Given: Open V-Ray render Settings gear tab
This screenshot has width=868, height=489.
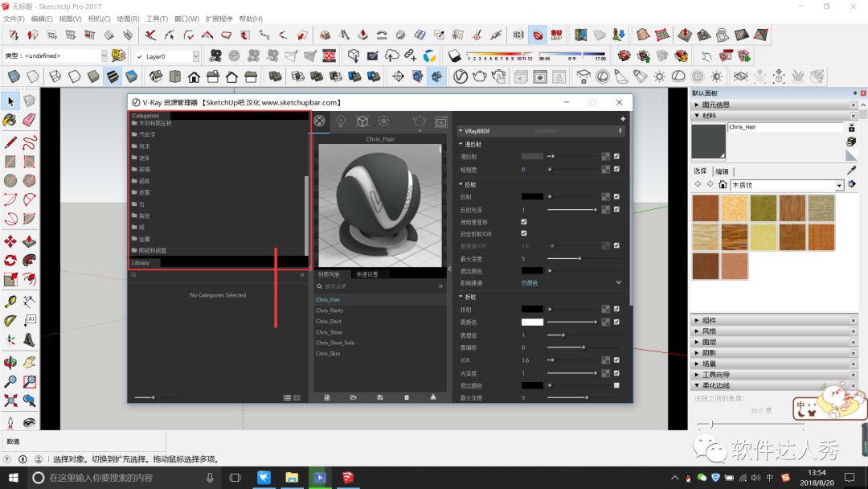Looking at the screenshot, I should click(383, 121).
